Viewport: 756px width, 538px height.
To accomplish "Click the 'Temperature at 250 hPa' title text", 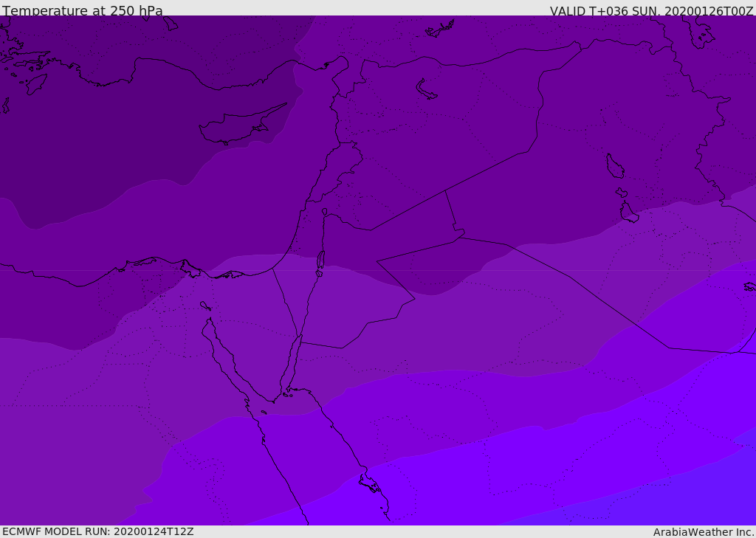I will click(83, 10).
